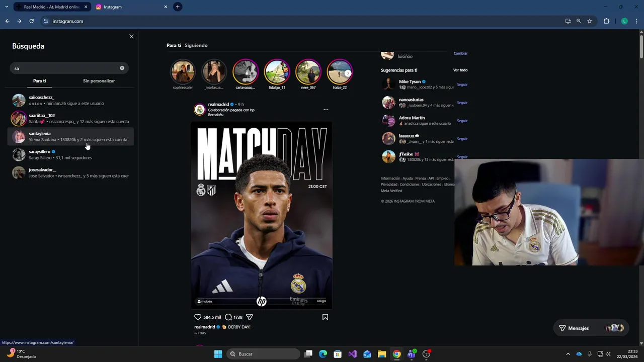Save the realmadrid post with bookmark

point(325,317)
